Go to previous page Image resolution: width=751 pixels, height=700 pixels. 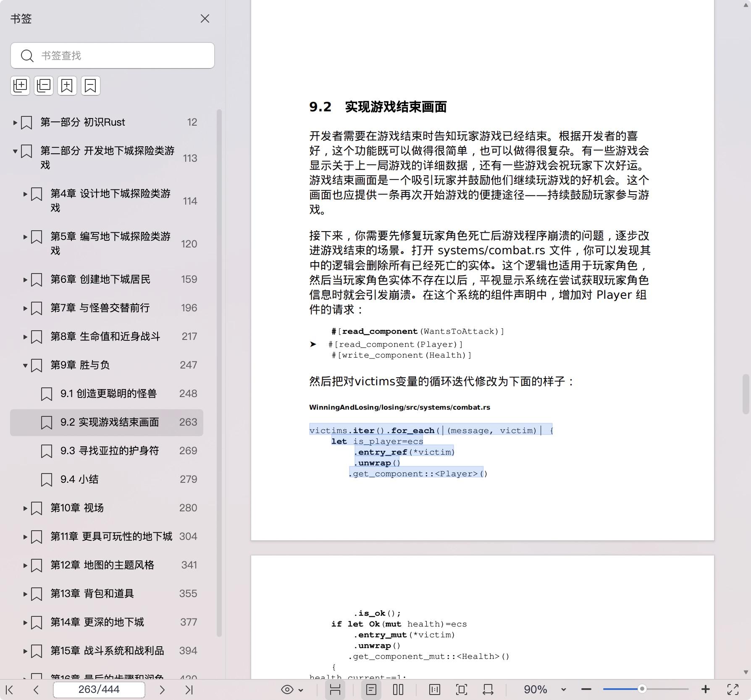(x=36, y=689)
